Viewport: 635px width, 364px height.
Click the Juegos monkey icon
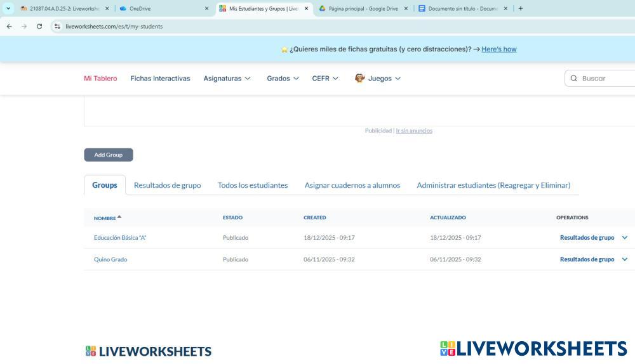point(359,79)
